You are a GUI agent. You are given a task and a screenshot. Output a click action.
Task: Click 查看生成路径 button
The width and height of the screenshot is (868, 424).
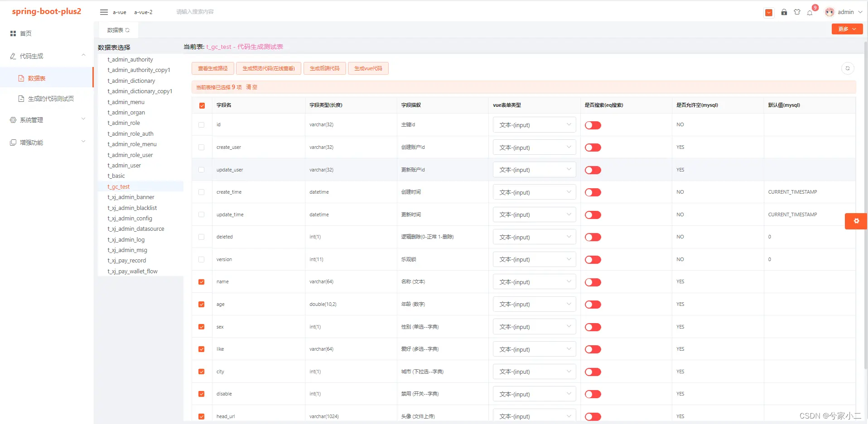(213, 68)
